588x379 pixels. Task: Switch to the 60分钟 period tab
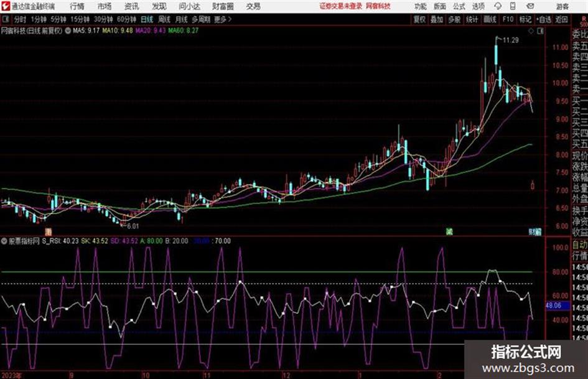126,19
